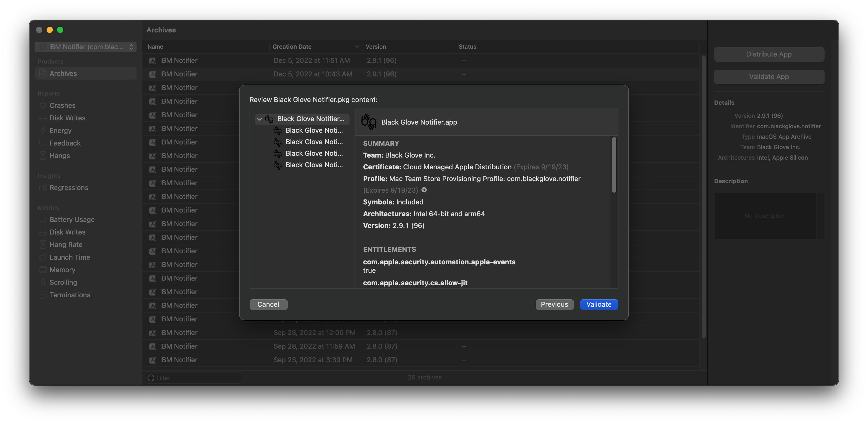Click the filter icon in the Filter field
Screen dimensions: 868x424
pos(151,378)
